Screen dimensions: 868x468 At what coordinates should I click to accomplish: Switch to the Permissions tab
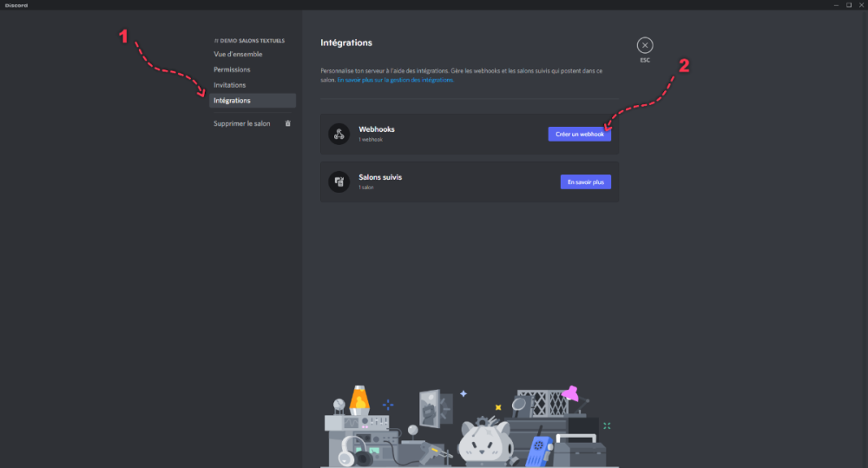click(232, 69)
